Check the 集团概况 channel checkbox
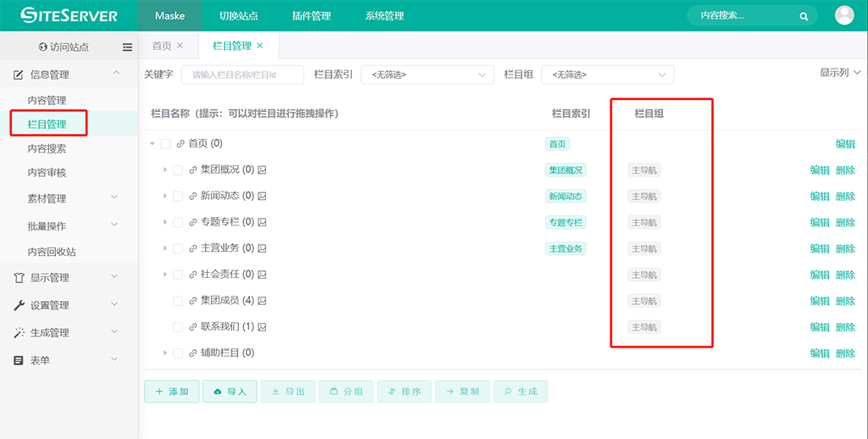This screenshot has width=868, height=439. click(x=178, y=170)
